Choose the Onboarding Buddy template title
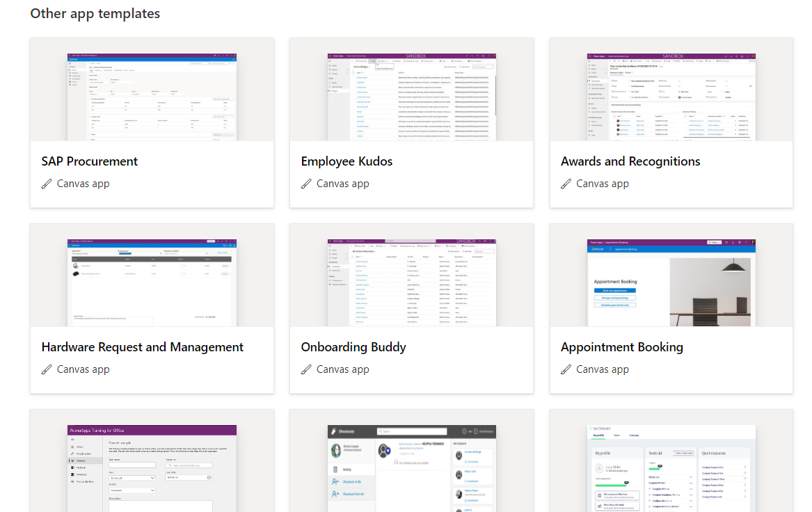 pos(353,347)
